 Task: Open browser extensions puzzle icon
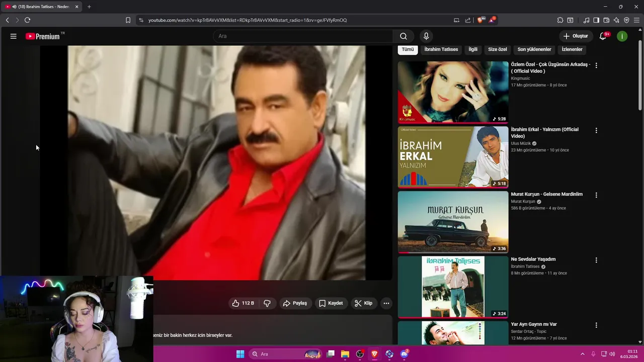coord(560,20)
